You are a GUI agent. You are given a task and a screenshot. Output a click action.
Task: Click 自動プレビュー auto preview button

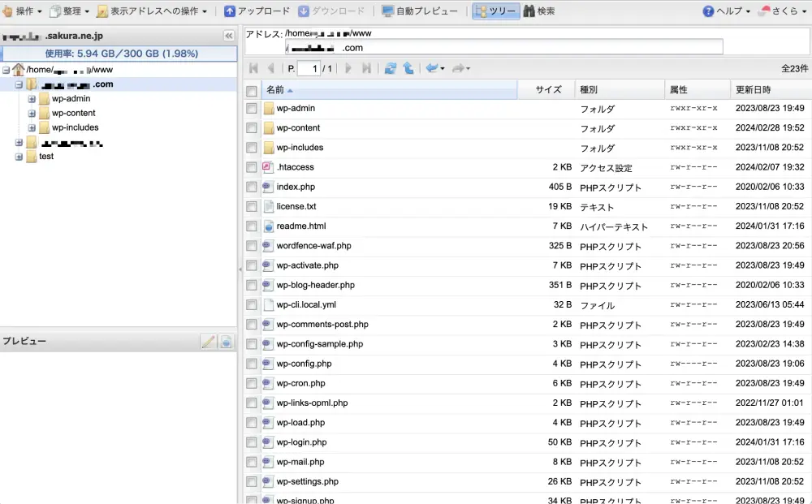tap(413, 11)
